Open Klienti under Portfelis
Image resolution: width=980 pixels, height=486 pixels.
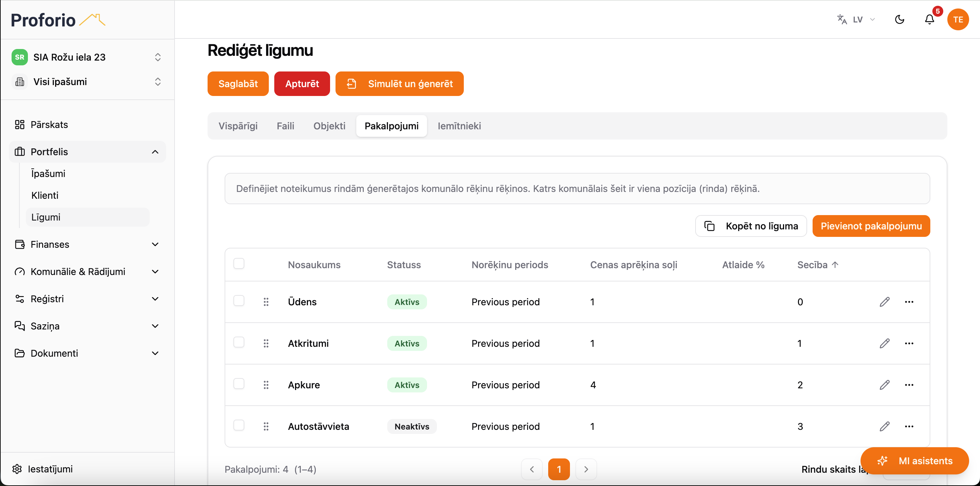click(x=87, y=195)
